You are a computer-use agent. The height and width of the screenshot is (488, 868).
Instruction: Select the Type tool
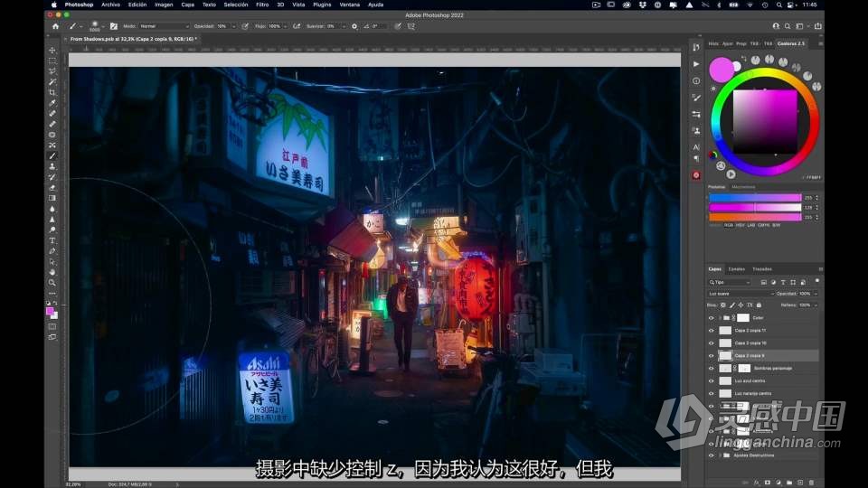(52, 240)
